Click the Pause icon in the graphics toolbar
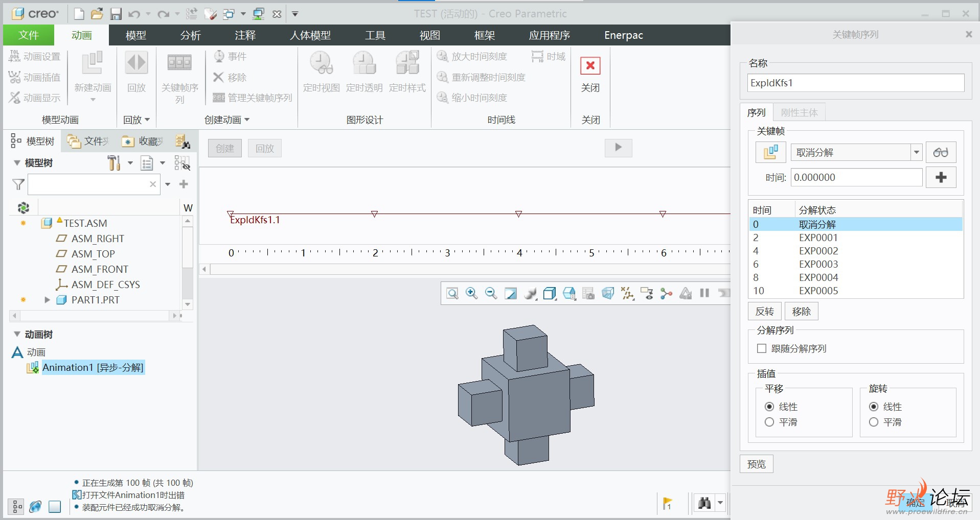 [x=704, y=293]
